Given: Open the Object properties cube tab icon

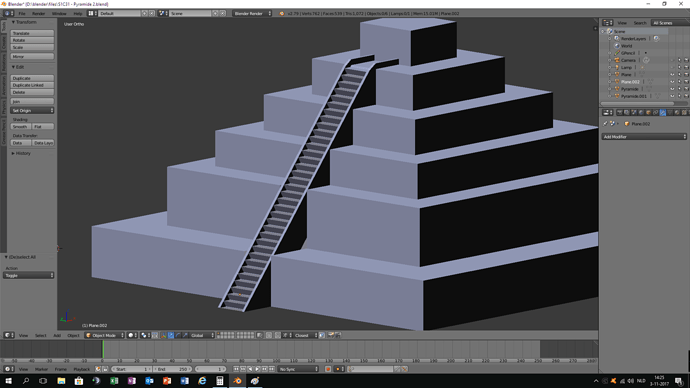Looking at the screenshot, I should pos(648,113).
